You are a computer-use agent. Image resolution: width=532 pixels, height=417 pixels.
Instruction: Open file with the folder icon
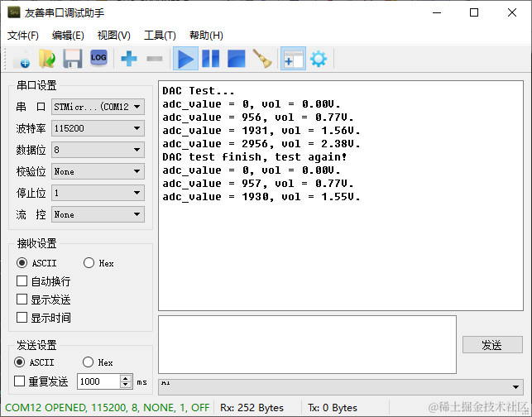tap(47, 59)
